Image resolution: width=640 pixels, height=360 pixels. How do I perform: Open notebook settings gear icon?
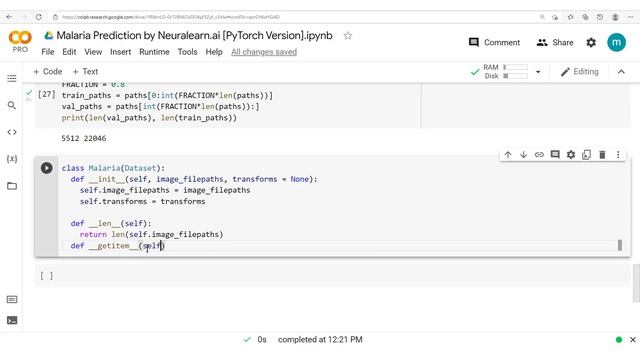591,42
